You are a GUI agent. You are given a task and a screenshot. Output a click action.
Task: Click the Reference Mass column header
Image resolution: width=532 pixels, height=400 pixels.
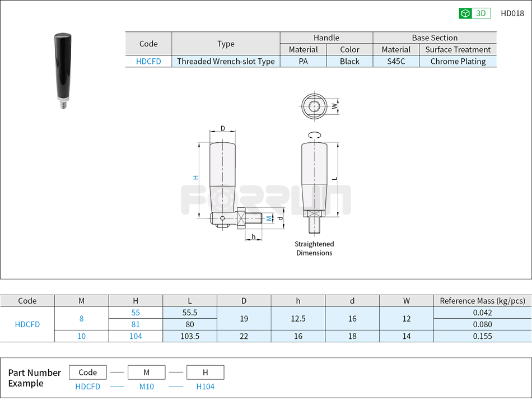[482, 301]
